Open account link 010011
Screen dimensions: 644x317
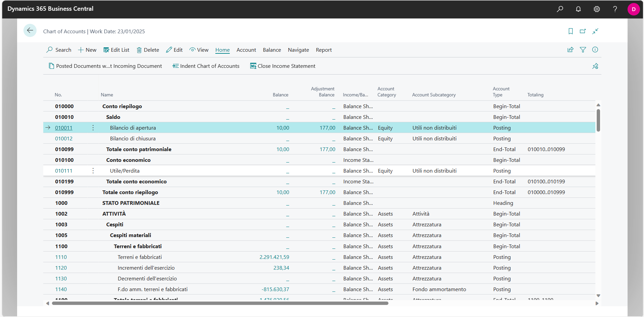(x=64, y=128)
